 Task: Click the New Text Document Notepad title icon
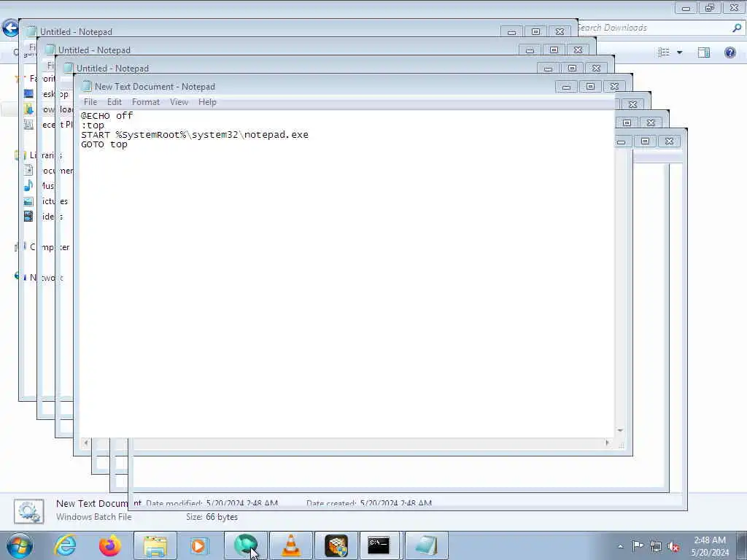pyautogui.click(x=86, y=86)
